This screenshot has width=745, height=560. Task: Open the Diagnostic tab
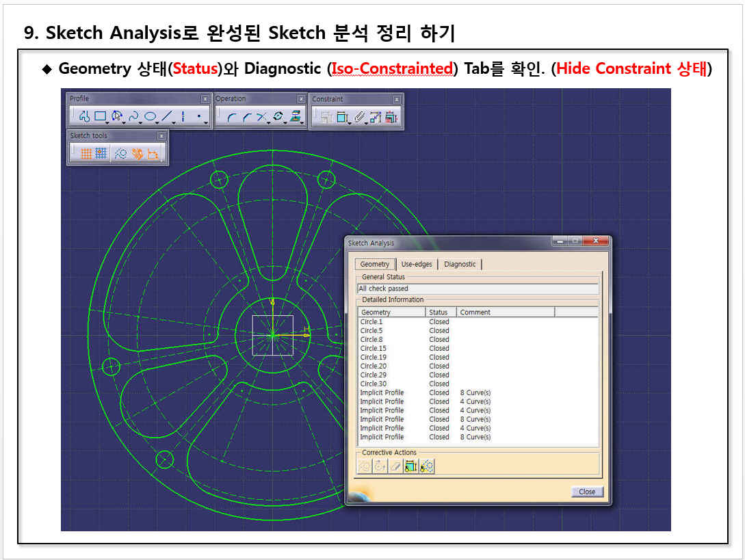tap(460, 264)
